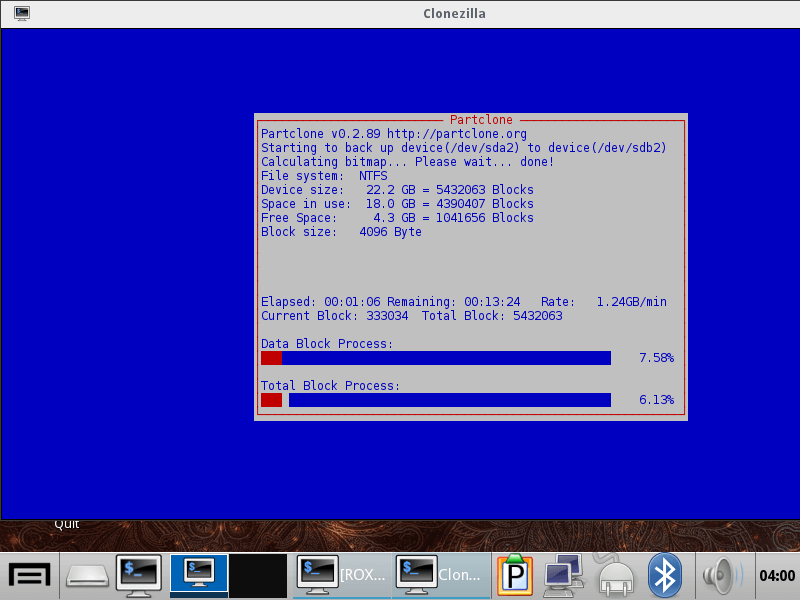Click the 'Rate: 1.24GB/min' value

point(604,302)
